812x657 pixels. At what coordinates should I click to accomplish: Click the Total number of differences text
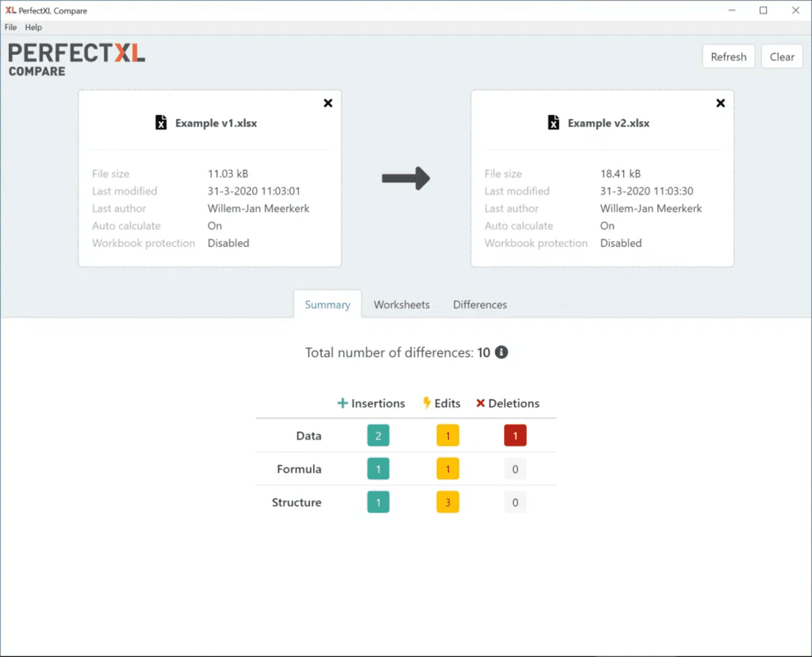tap(397, 352)
